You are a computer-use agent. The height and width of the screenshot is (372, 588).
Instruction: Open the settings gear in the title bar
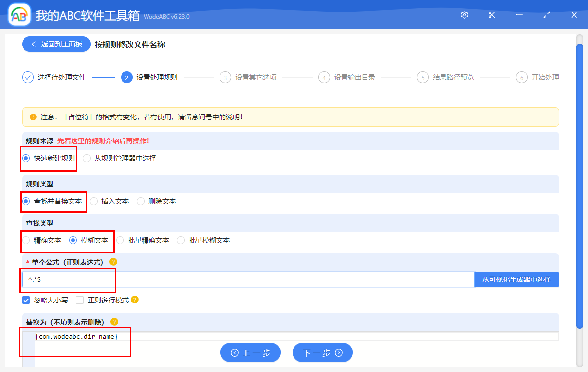(x=464, y=15)
